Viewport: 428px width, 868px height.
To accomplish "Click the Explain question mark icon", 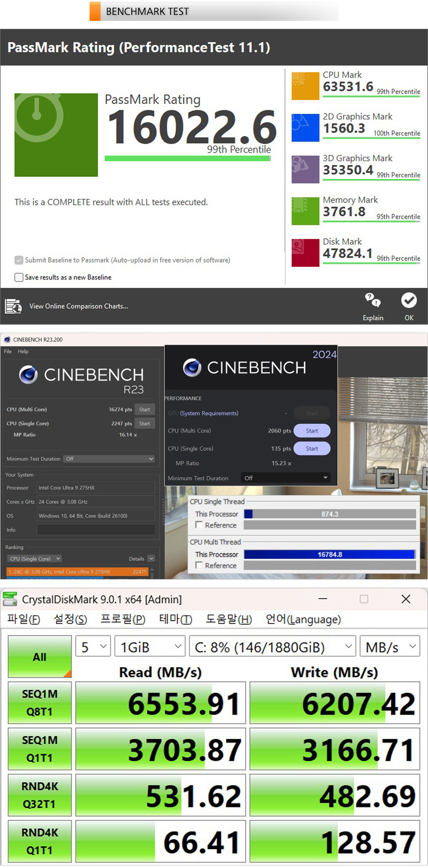I will coord(372,300).
